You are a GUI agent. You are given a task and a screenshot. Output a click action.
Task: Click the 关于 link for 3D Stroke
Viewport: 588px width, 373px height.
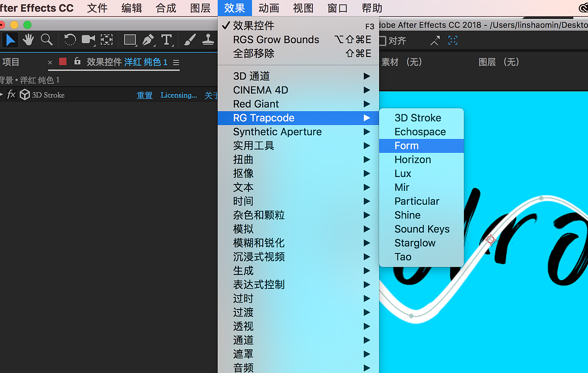click(211, 95)
